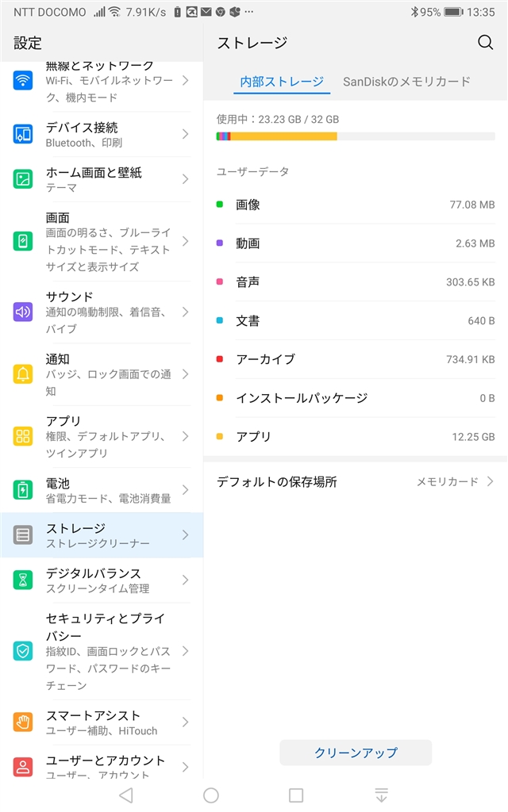Switch to SanDiskのメモリカード tab
Viewport: 508px width, 812px height.
pos(406,81)
